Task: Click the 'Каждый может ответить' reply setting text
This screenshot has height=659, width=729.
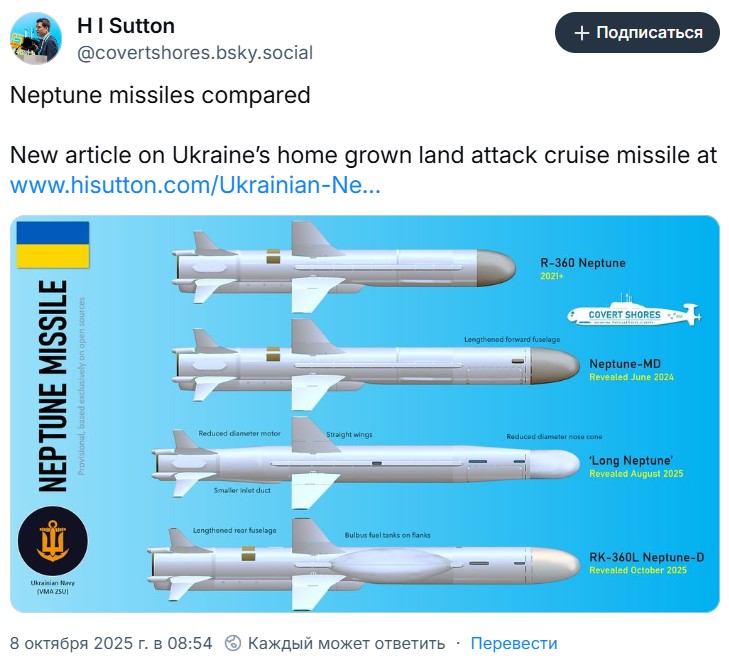Action: 346,643
